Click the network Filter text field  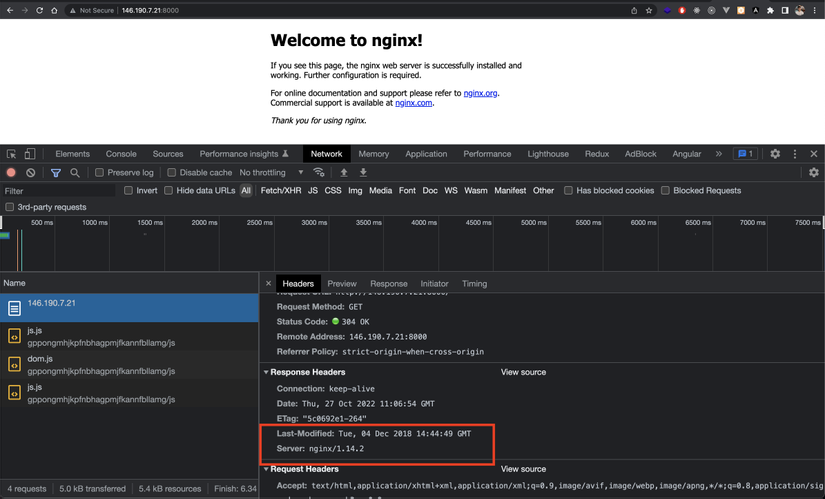click(x=58, y=191)
